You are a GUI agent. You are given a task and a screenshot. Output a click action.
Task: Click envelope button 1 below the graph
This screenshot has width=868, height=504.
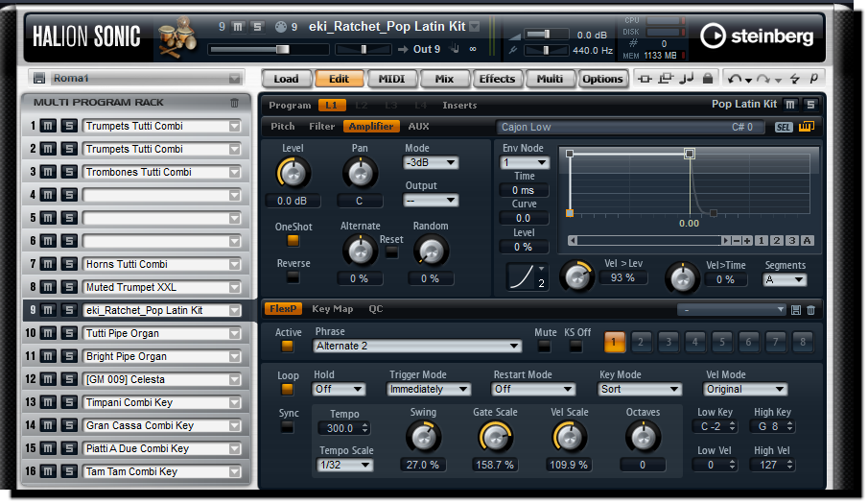click(762, 240)
